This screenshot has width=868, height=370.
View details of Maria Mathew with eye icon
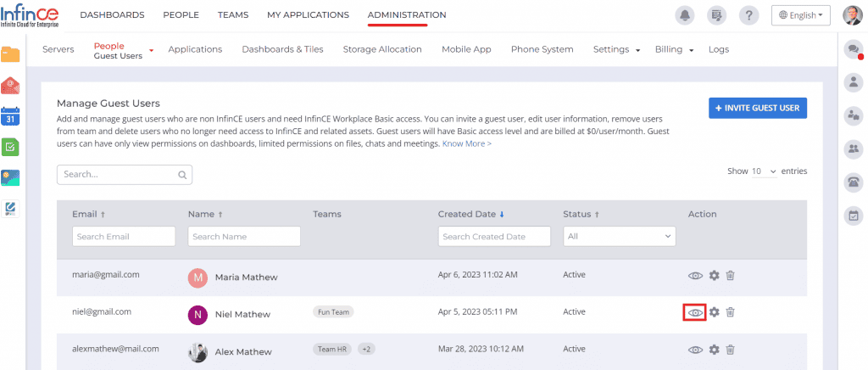(695, 276)
